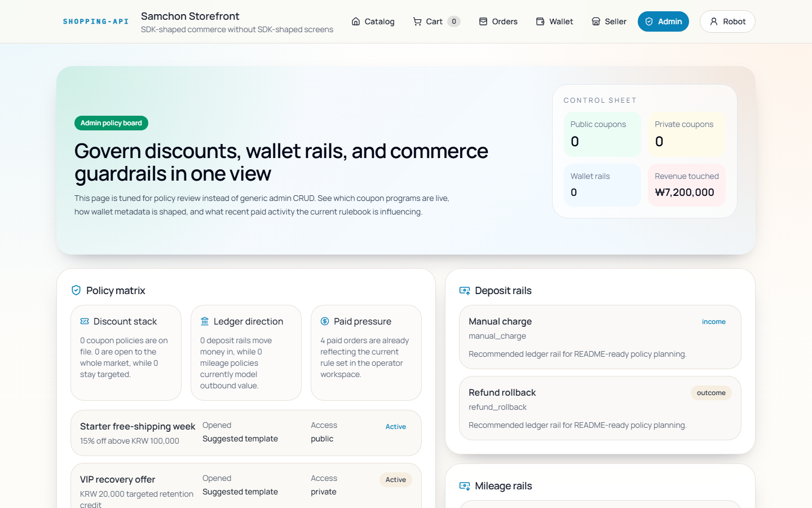Click the Deposit rails heading icon
This screenshot has height=508, width=812.
pos(465,290)
